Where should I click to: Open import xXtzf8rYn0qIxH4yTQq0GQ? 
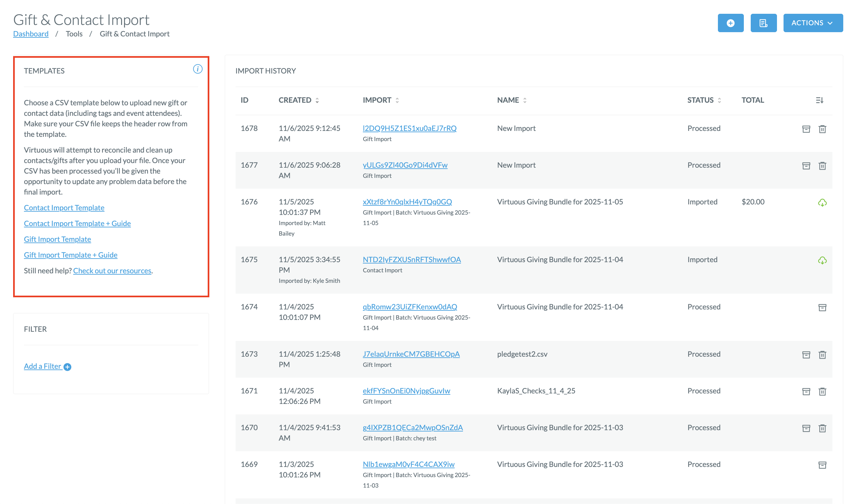click(x=407, y=202)
